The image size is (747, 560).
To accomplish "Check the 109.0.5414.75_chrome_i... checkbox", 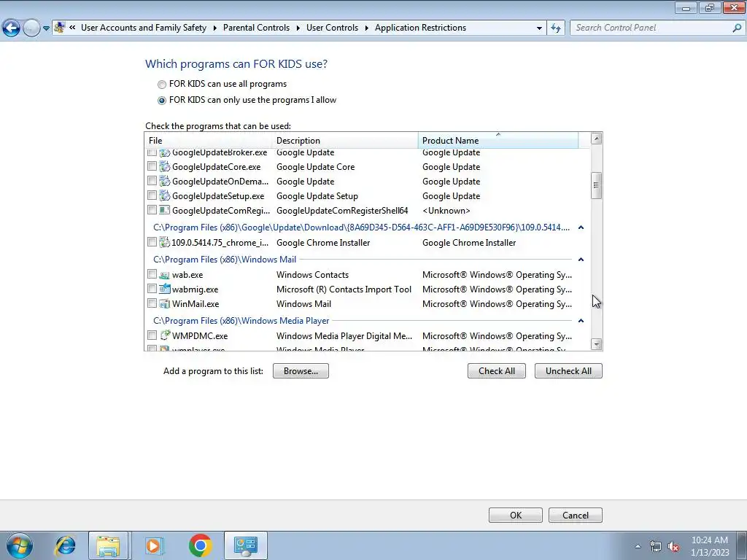I will pos(152,242).
